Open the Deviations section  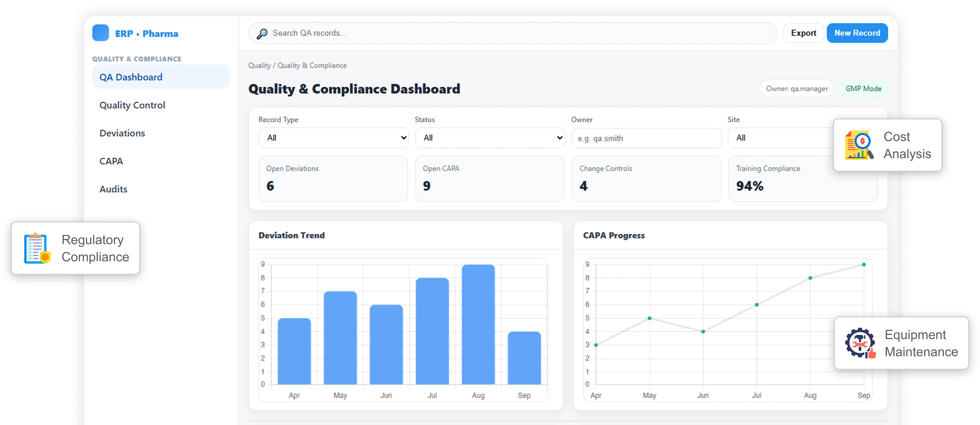(x=122, y=133)
